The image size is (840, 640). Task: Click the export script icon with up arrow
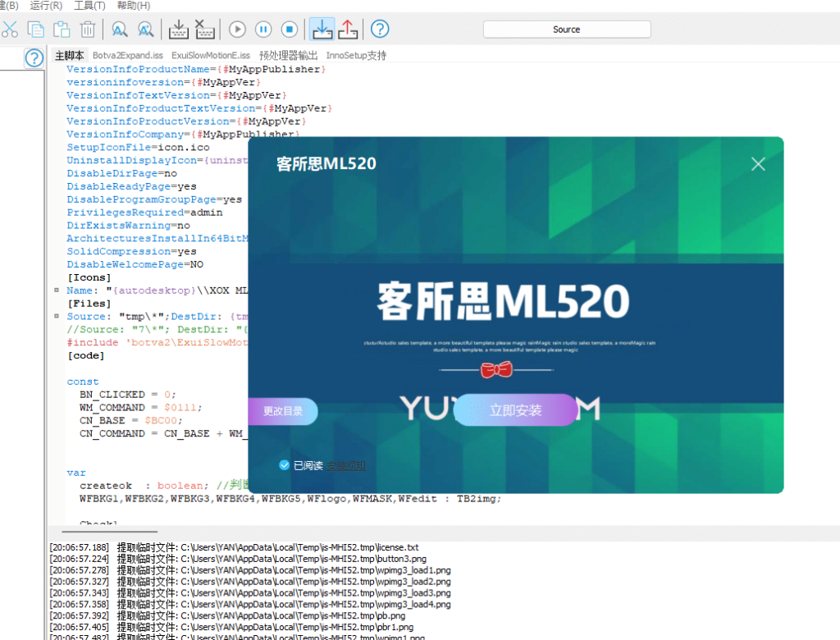(x=348, y=29)
